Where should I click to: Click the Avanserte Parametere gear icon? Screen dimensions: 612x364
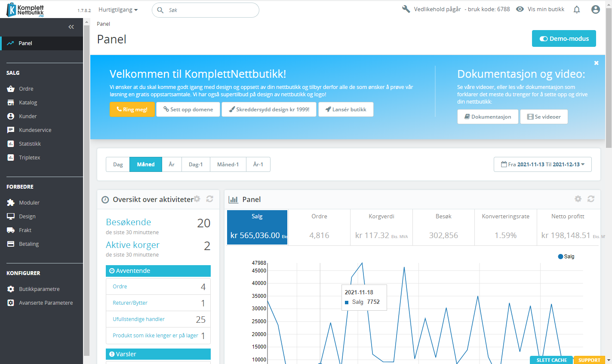(x=11, y=303)
